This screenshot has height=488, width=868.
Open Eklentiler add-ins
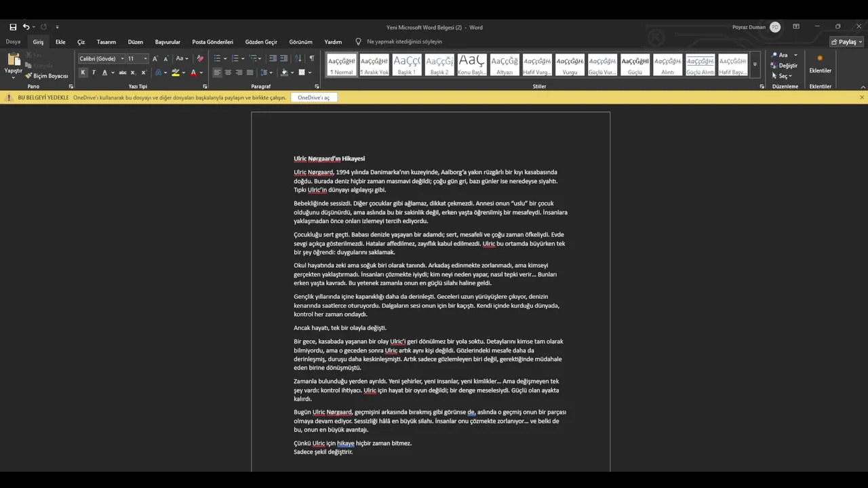point(820,64)
